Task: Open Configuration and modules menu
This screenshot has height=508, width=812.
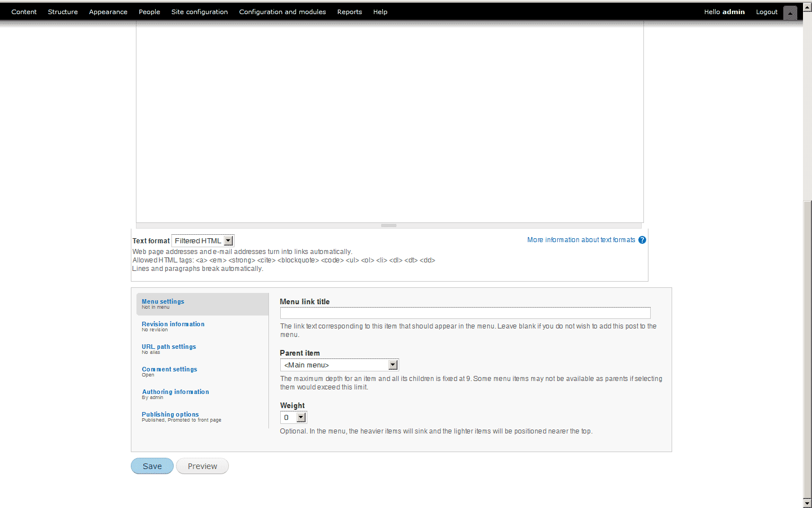Action: (x=283, y=12)
